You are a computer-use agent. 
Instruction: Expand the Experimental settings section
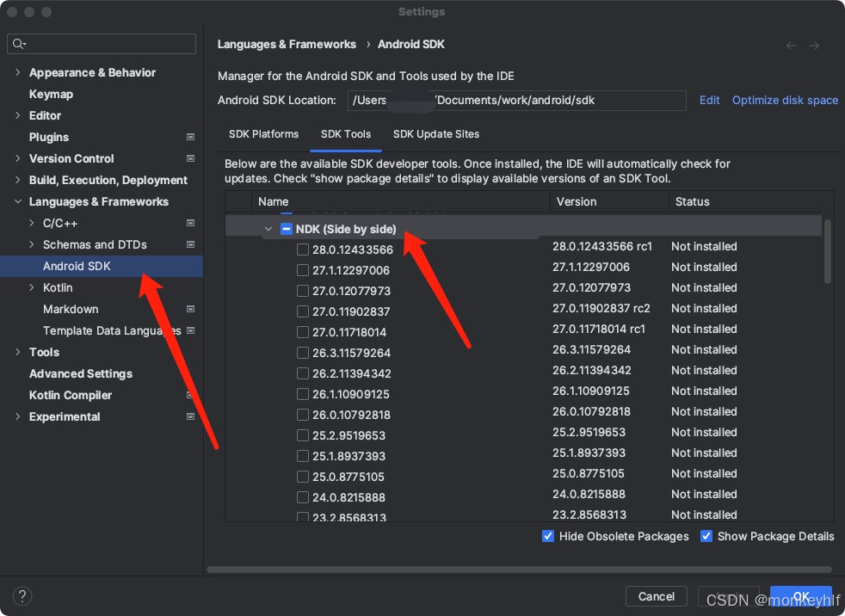pyautogui.click(x=18, y=416)
